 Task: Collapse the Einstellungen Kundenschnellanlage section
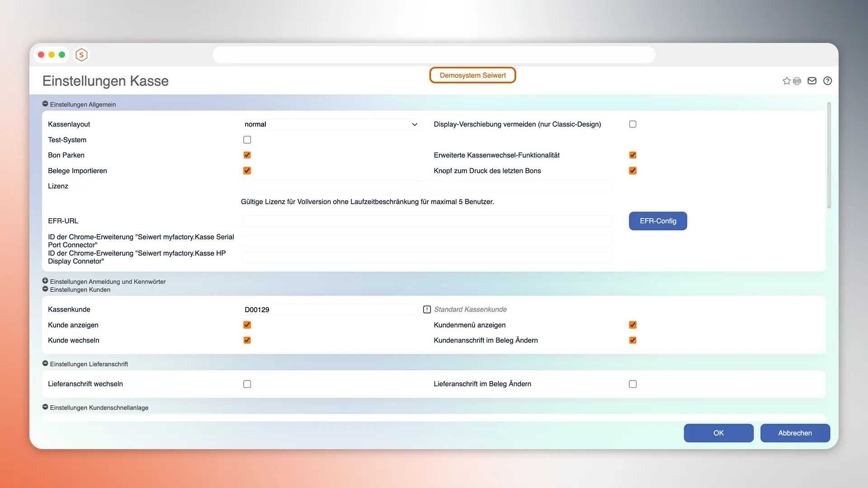pyautogui.click(x=45, y=406)
